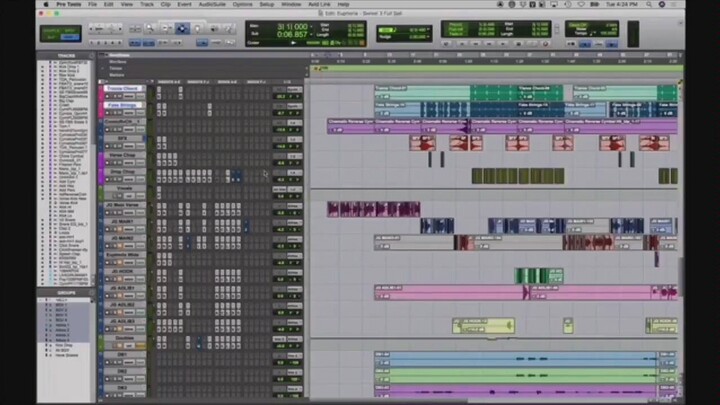Open the Track menu
The height and width of the screenshot is (405, 720).
click(146, 4)
